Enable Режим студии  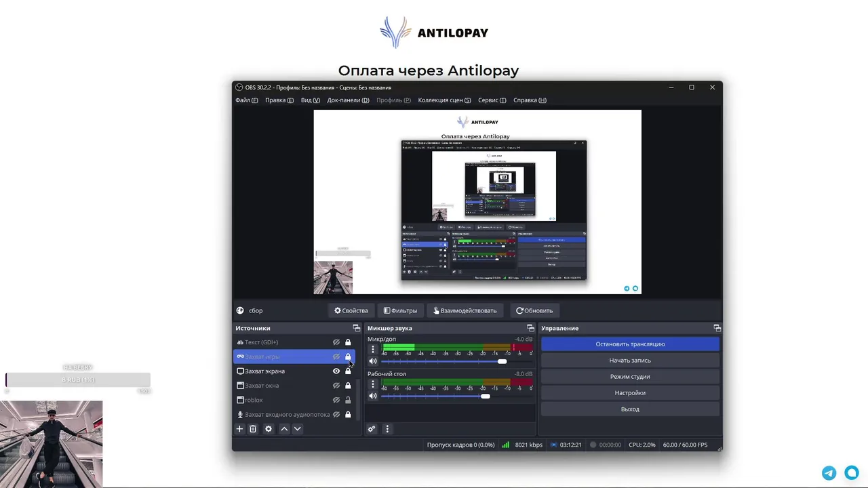630,377
